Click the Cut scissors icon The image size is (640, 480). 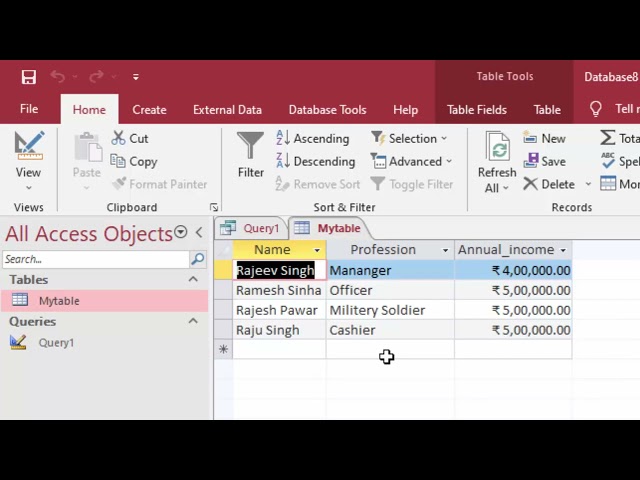[118, 138]
